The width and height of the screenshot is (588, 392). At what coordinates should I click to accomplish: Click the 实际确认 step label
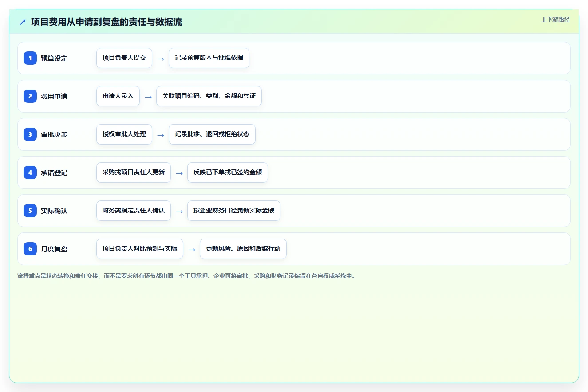54,211
